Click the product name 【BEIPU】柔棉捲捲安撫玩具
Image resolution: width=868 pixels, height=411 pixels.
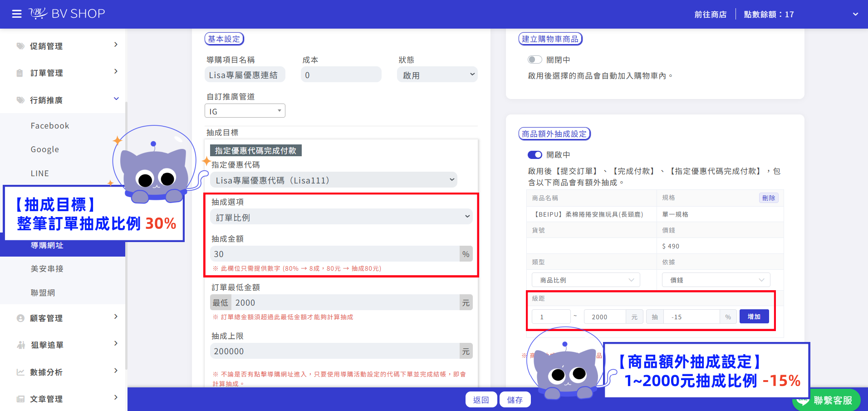click(588, 214)
